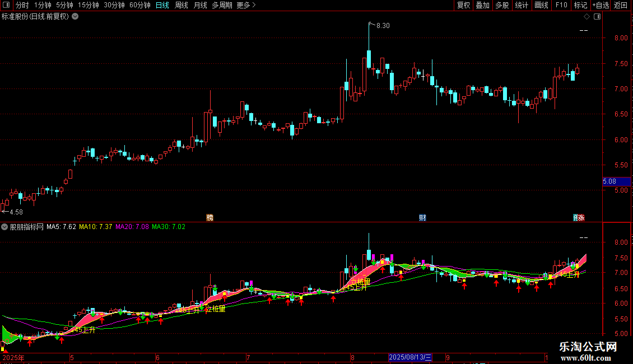The width and height of the screenshot is (633, 364).
Task: Open the 复权 adjustment menu
Action: (463, 5)
